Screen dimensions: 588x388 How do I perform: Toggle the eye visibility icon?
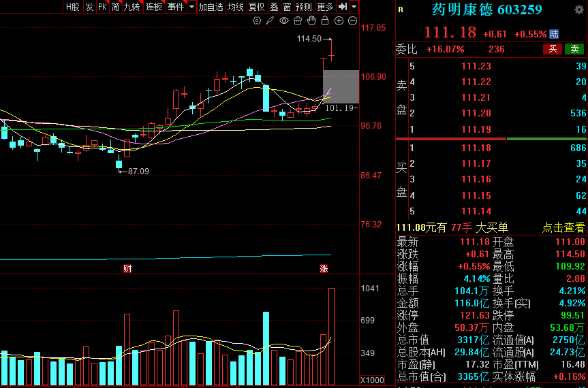[284, 21]
